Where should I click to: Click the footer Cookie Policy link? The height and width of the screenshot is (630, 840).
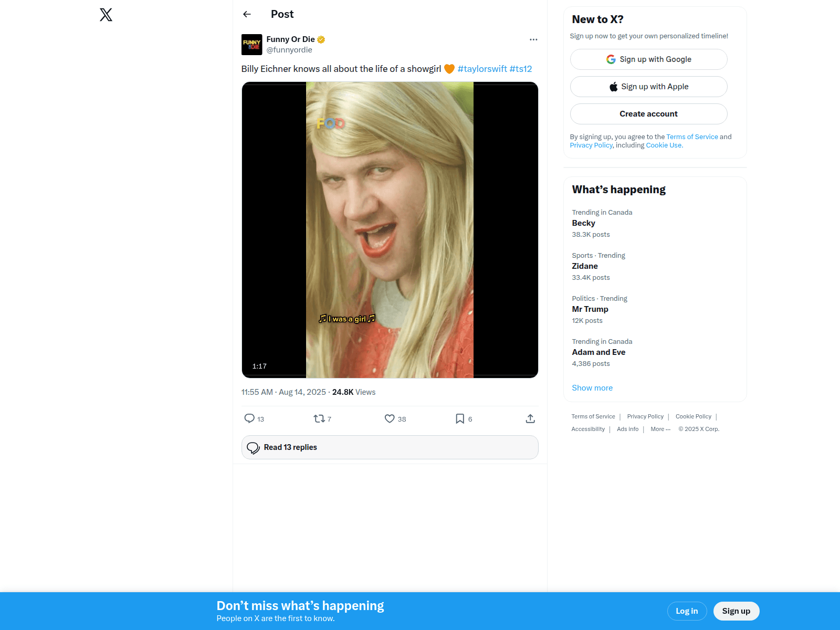pos(694,416)
